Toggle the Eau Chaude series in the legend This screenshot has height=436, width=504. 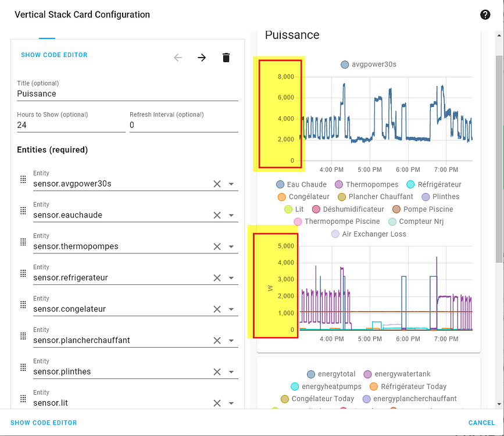click(x=302, y=184)
